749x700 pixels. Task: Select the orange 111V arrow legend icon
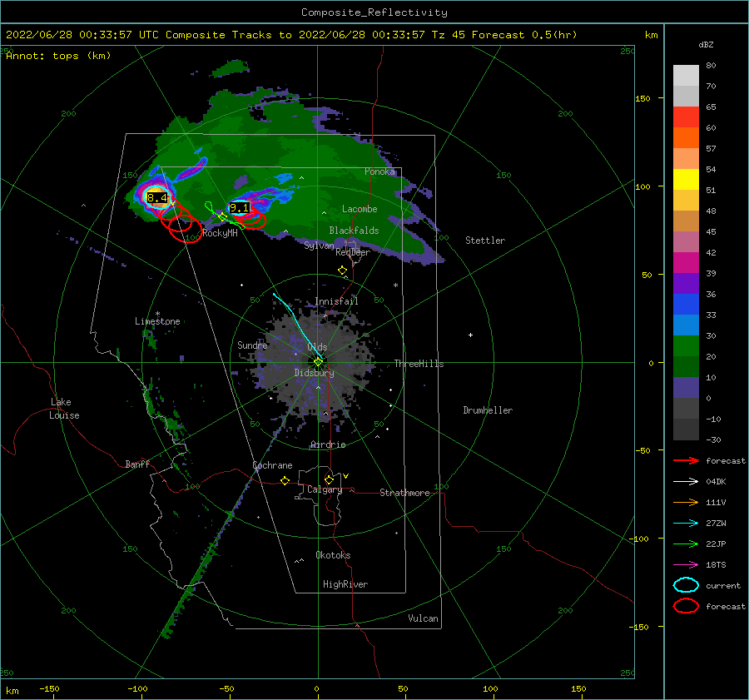coord(686,502)
